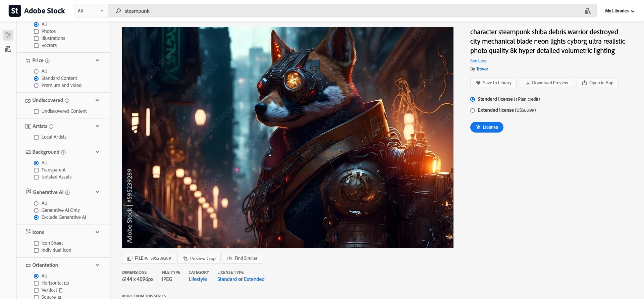This screenshot has width=644, height=299.
Task: Click the Horizontal orientation icon
Action: (66, 283)
